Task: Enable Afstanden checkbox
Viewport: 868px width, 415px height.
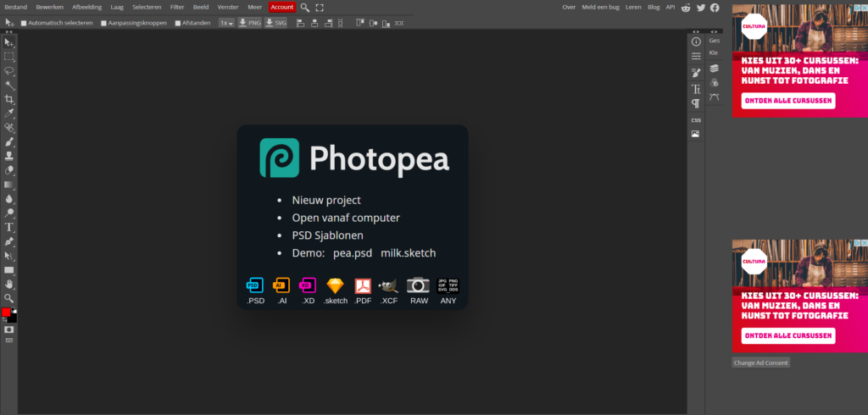Action: click(x=178, y=23)
